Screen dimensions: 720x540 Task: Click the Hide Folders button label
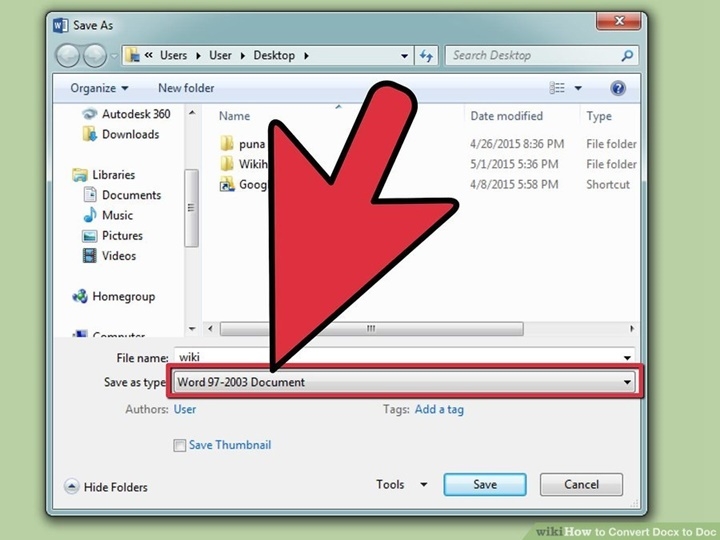pos(116,487)
